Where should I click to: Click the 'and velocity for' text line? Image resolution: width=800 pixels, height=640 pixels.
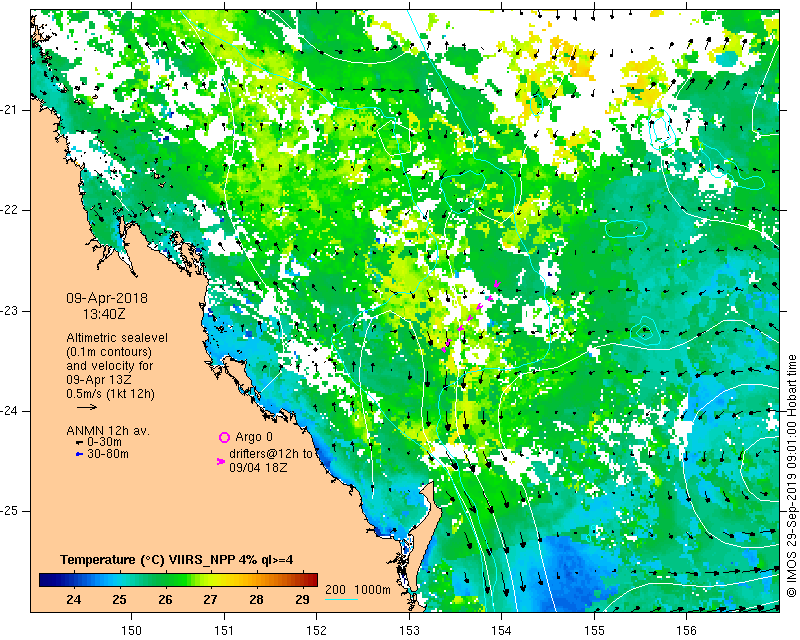tap(110, 366)
